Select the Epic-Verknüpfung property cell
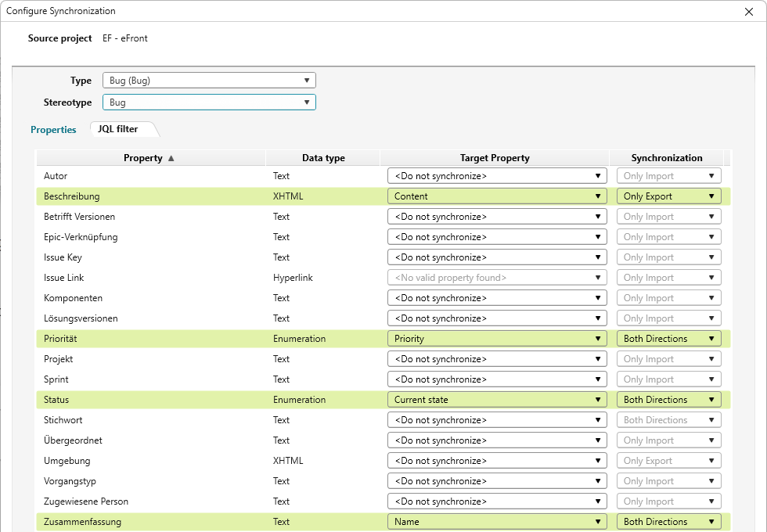Image resolution: width=767 pixels, height=532 pixels. point(150,237)
